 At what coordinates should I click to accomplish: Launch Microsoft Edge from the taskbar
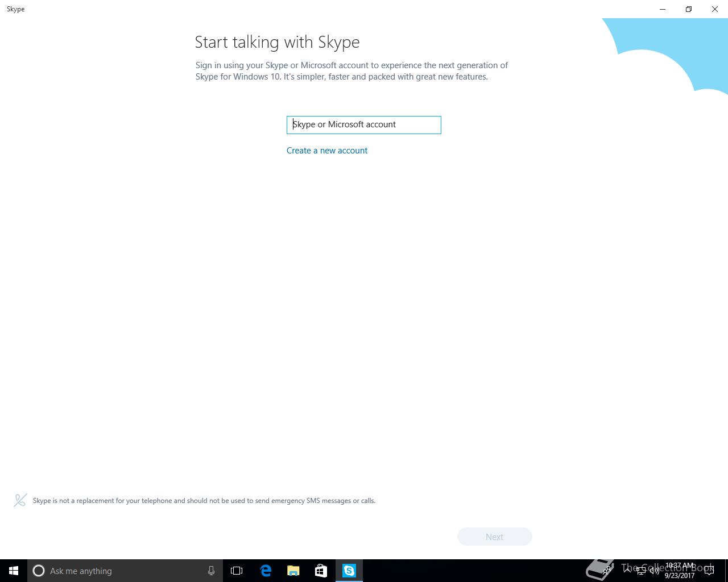pyautogui.click(x=265, y=571)
